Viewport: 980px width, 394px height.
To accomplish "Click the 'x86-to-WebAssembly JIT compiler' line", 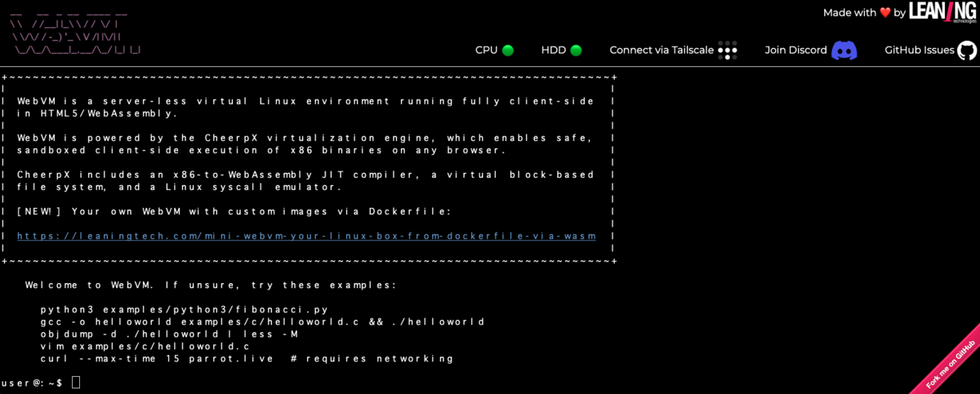I will tap(306, 175).
